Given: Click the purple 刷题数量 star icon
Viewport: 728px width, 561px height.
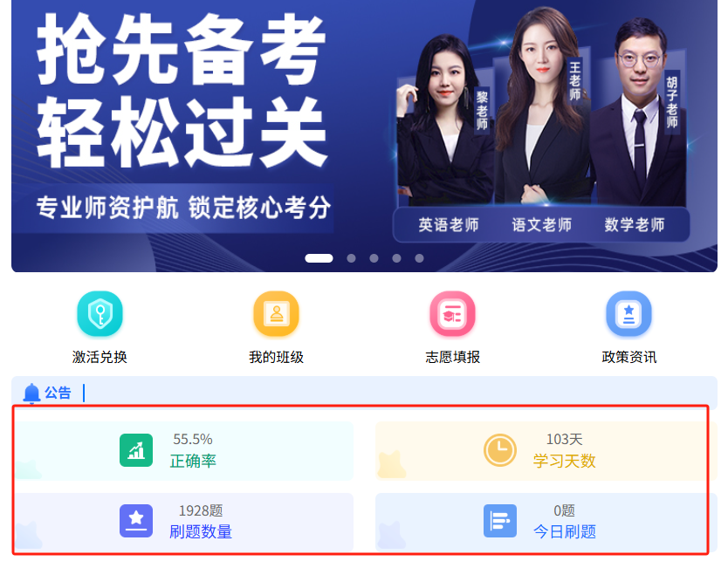Looking at the screenshot, I should pos(136,521).
